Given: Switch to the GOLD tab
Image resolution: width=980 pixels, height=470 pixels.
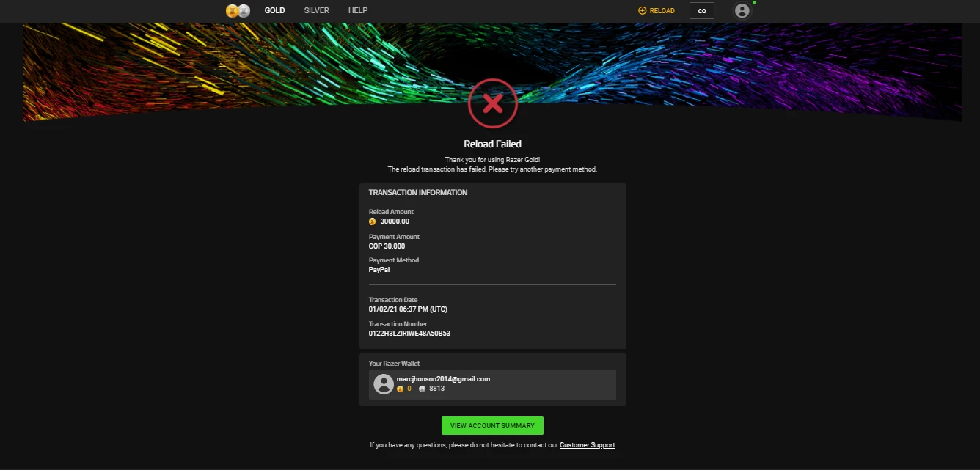Looking at the screenshot, I should [274, 10].
